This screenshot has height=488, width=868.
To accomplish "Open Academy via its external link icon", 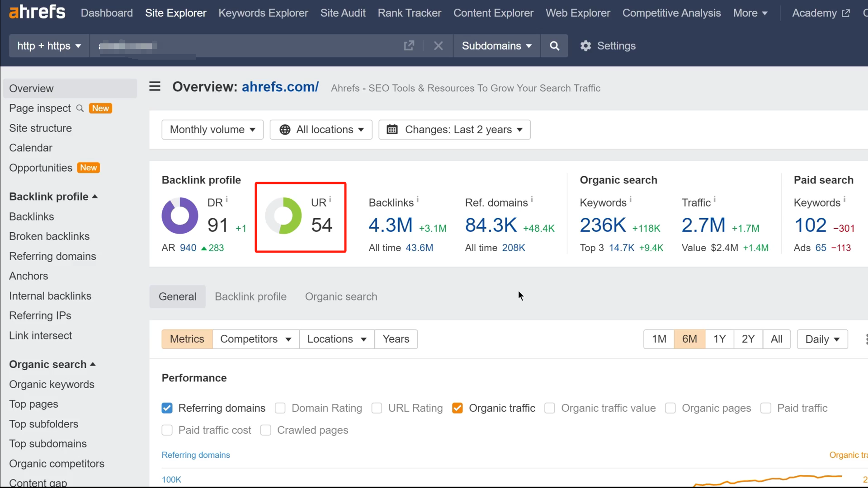I will pos(846,13).
